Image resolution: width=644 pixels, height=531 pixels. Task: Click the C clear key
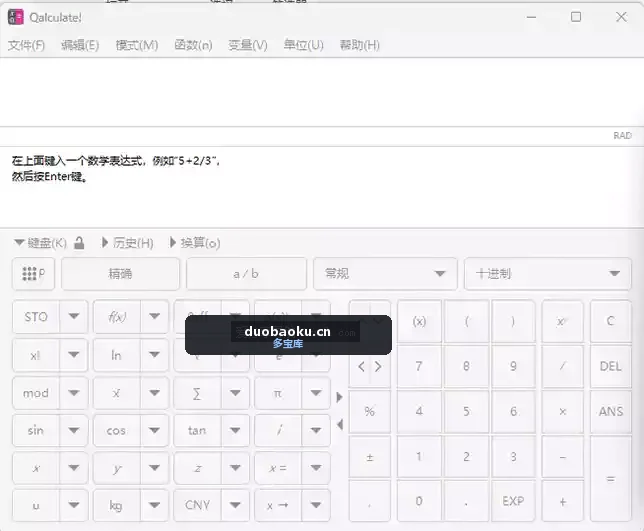[611, 321]
